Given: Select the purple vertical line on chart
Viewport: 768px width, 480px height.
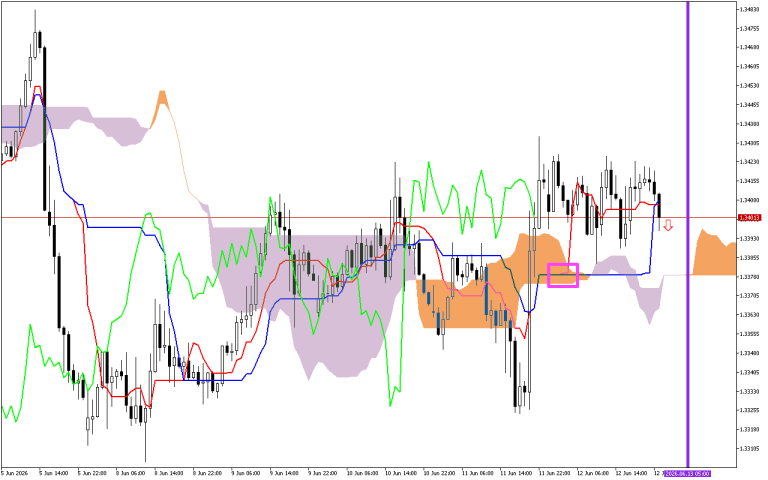Looking at the screenshot, I should coord(688,234).
